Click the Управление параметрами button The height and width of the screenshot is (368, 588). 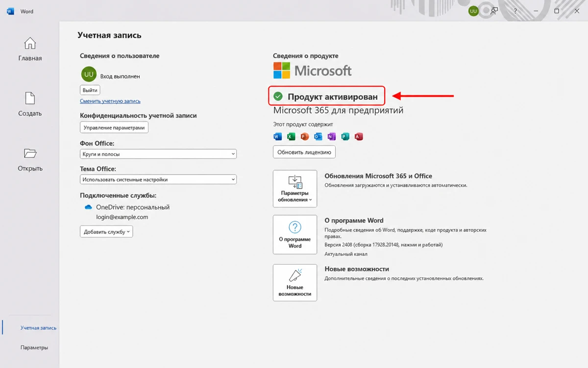pos(114,127)
